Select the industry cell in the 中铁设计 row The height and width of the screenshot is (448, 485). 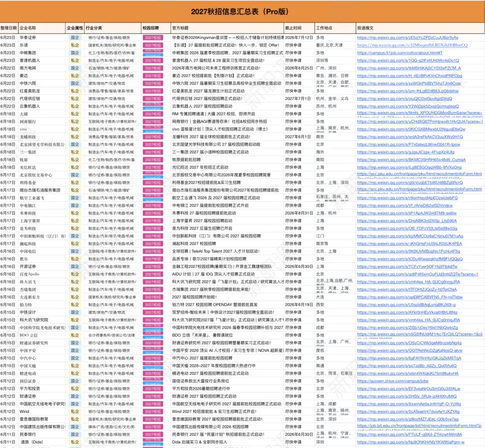[x=107, y=312]
